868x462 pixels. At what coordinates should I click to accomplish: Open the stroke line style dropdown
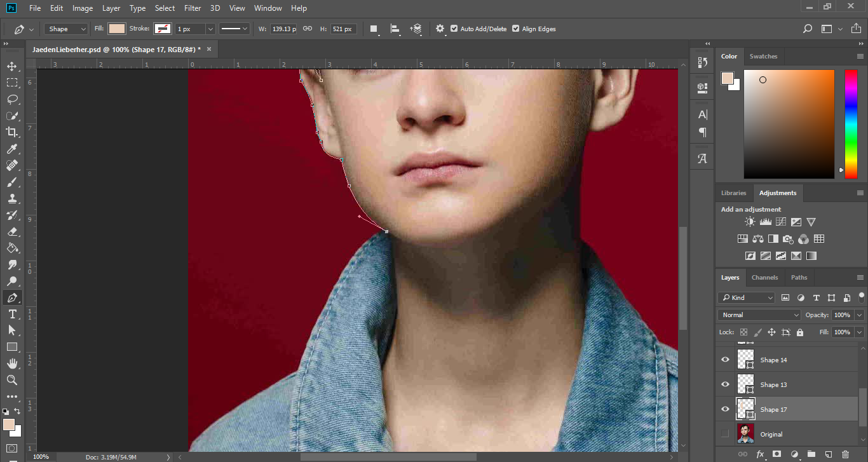(234, 29)
